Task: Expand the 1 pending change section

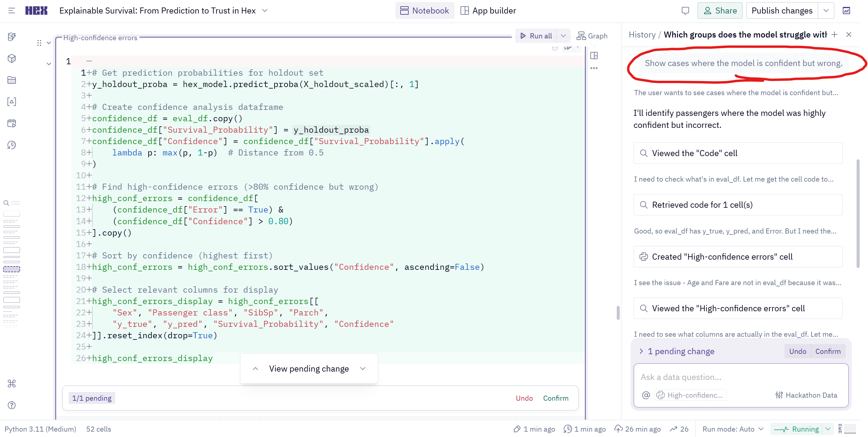Action: 641,351
